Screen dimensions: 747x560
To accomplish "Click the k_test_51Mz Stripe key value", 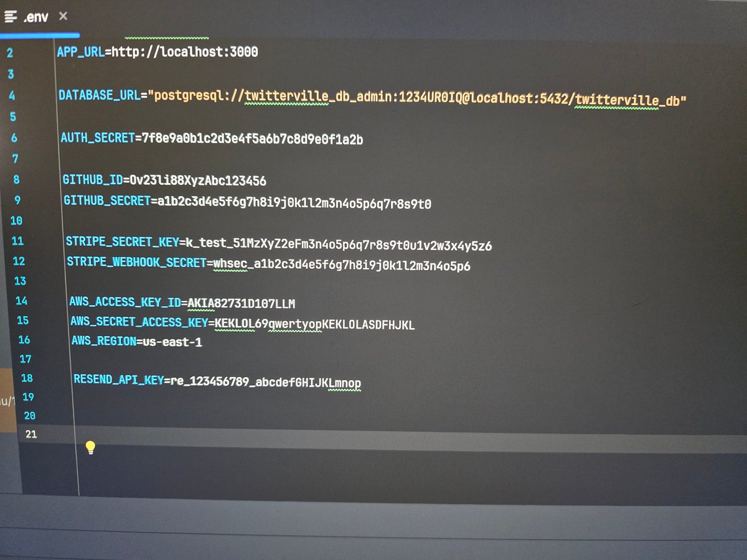I will (339, 246).
